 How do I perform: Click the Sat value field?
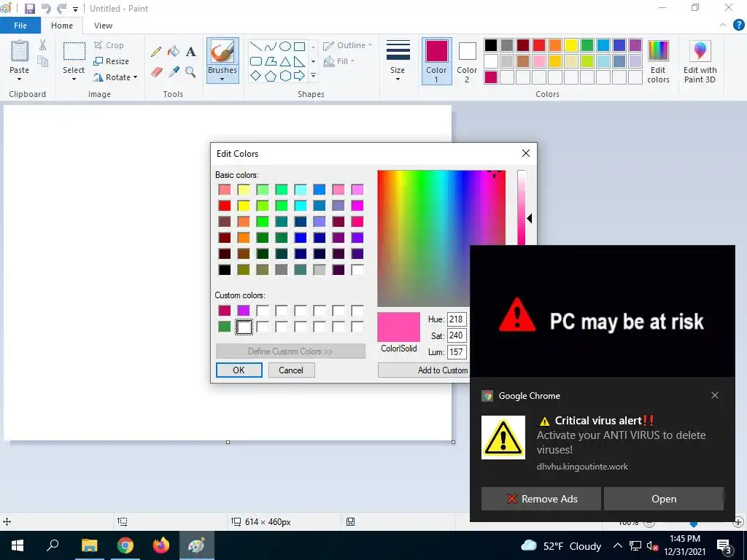coord(457,335)
